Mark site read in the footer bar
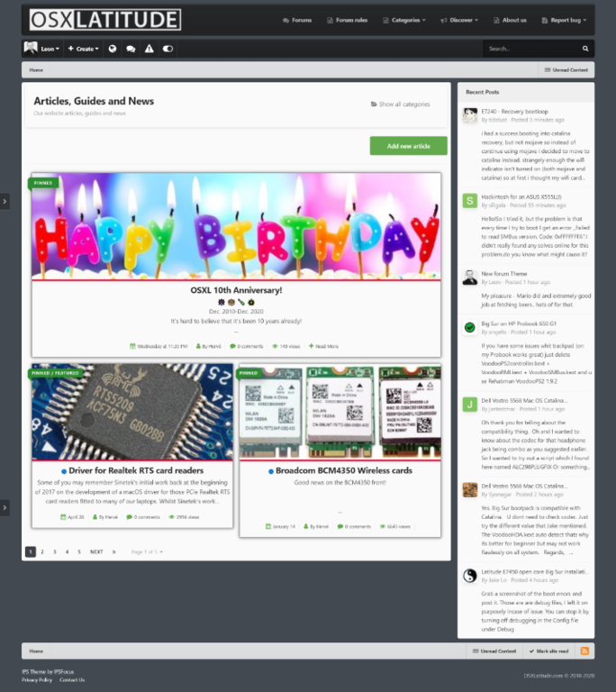 click(548, 651)
